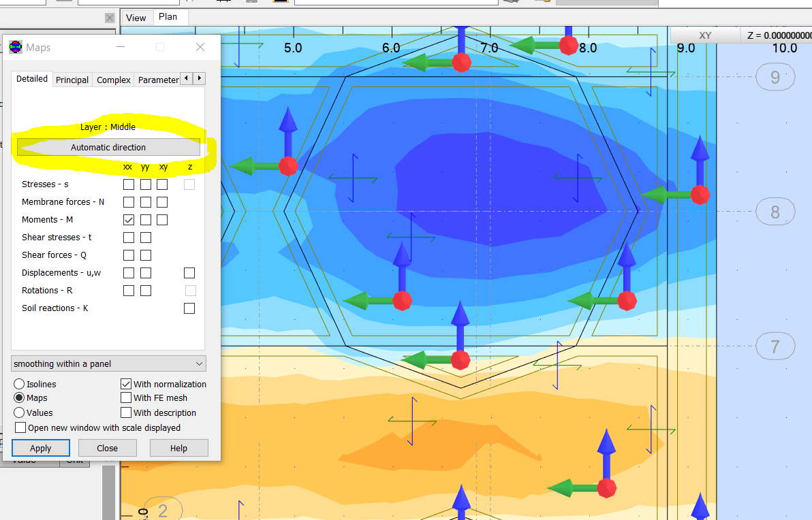Uncheck the Moments M xx checkbox
Viewport: 812px width, 520px height.
pos(128,219)
